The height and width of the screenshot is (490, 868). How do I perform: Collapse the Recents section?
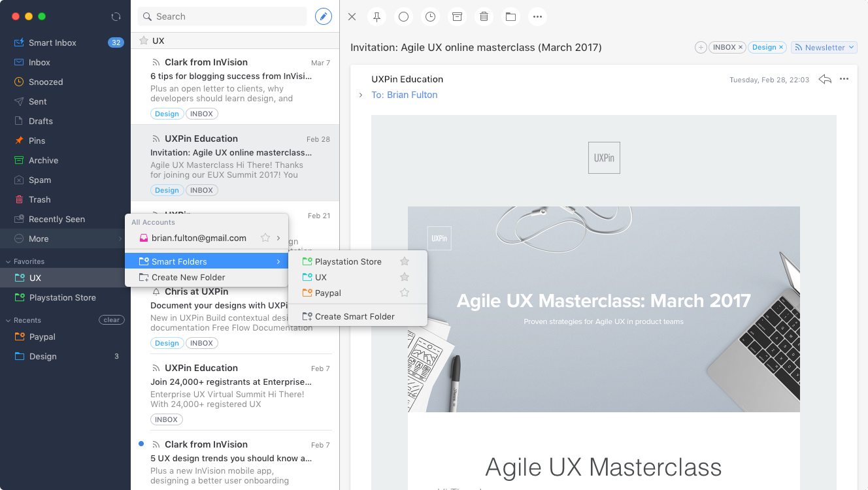click(x=8, y=320)
